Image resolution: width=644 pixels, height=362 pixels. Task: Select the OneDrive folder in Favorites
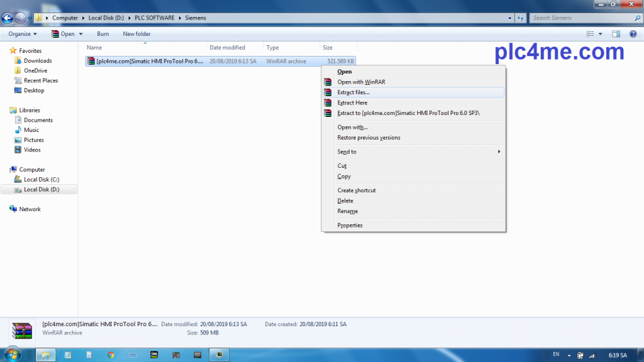click(35, 70)
